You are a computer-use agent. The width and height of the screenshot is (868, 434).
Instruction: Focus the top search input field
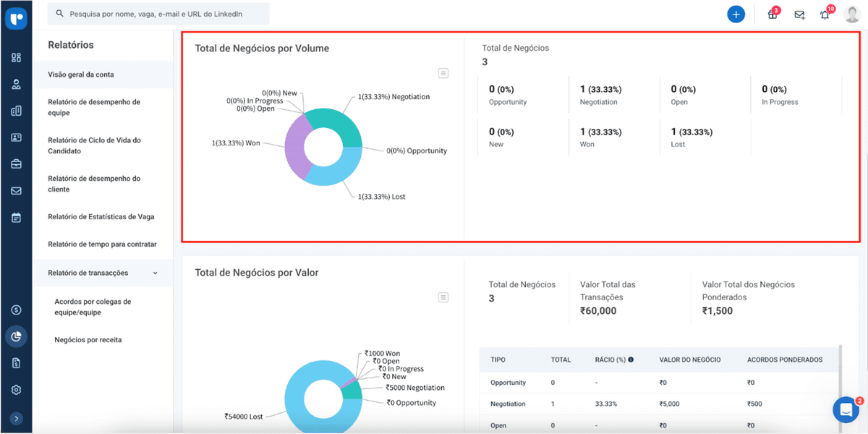[159, 14]
